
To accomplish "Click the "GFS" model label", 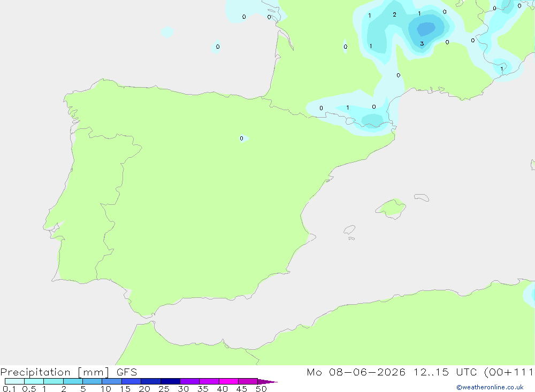I will pos(127,372).
